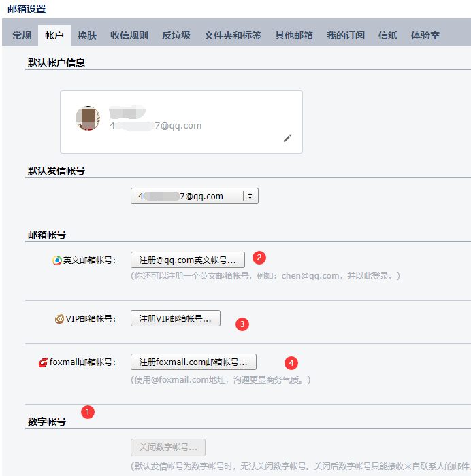
Task: Click the colorful icon beside 英文邮箱帐号
Action: coord(57,260)
